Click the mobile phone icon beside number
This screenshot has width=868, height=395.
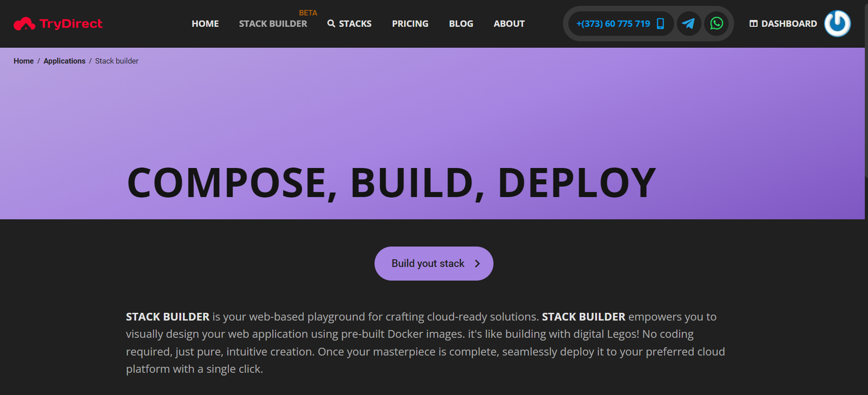point(661,24)
